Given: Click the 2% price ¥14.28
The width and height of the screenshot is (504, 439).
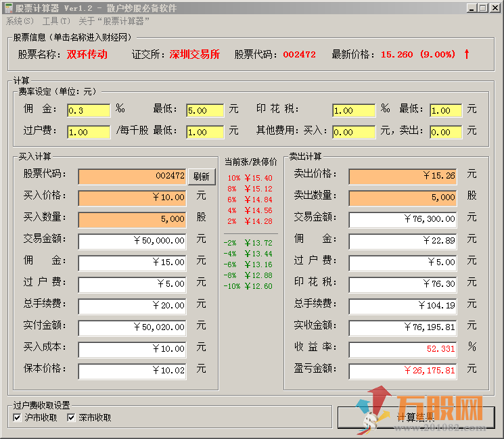Looking at the screenshot, I should [258, 221].
